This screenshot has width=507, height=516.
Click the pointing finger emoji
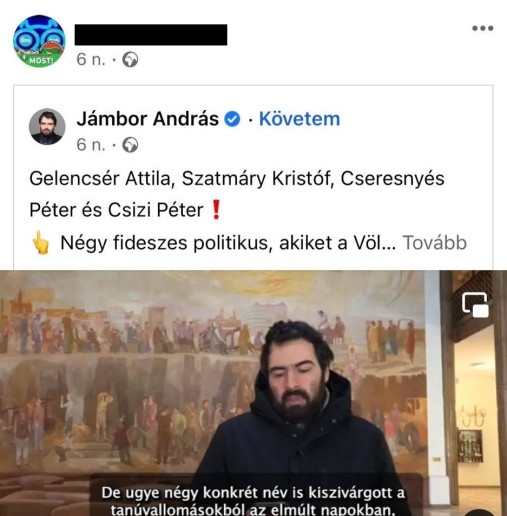coord(40,242)
